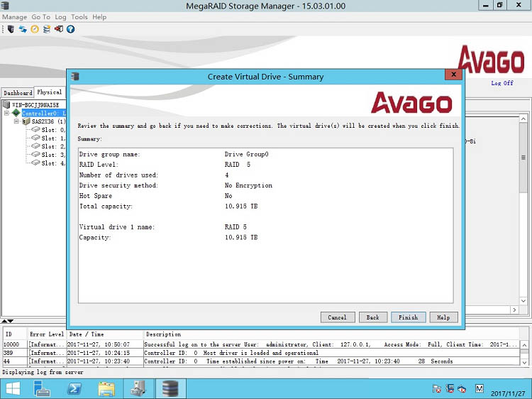This screenshot has height=399, width=532.
Task: Open the Help question mark toolbar icon
Action: [70, 29]
